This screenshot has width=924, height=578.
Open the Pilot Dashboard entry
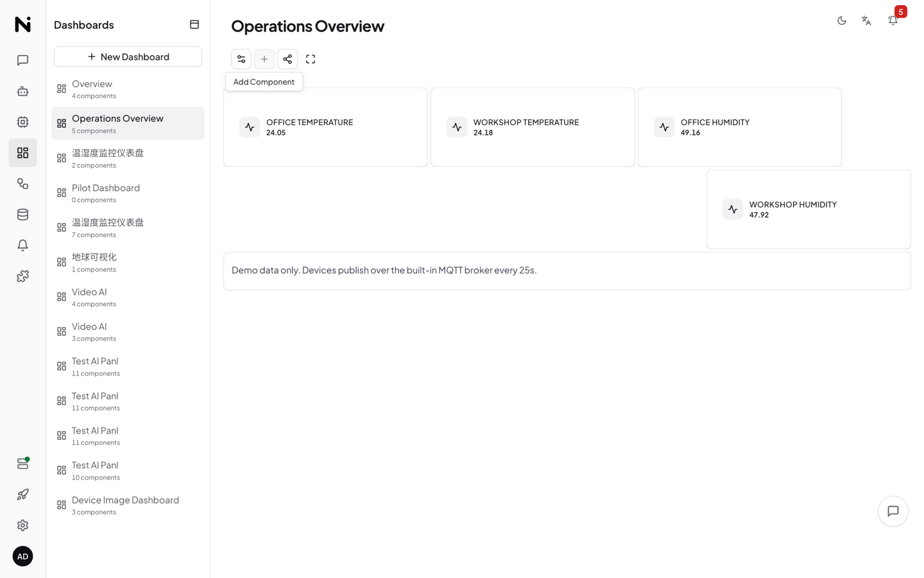click(128, 193)
